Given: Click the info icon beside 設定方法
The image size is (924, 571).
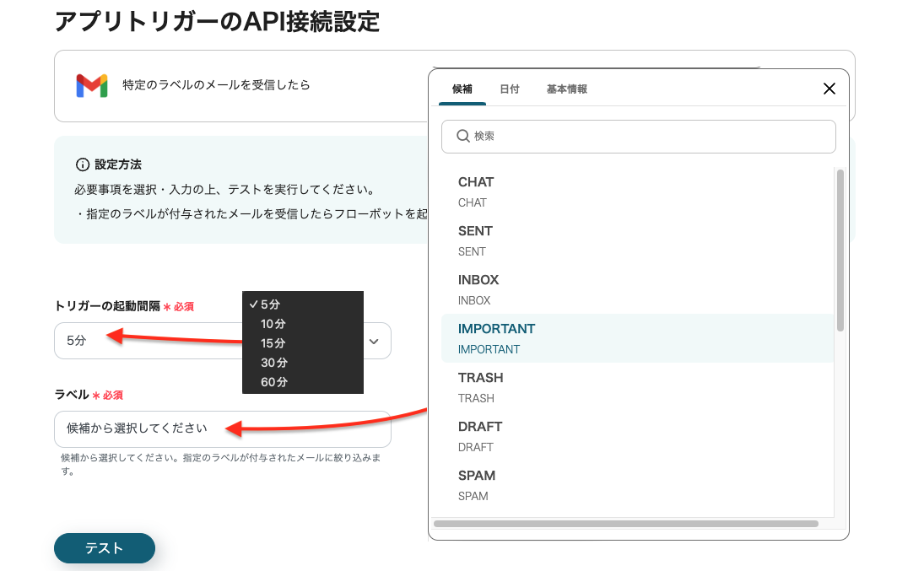Looking at the screenshot, I should [83, 164].
